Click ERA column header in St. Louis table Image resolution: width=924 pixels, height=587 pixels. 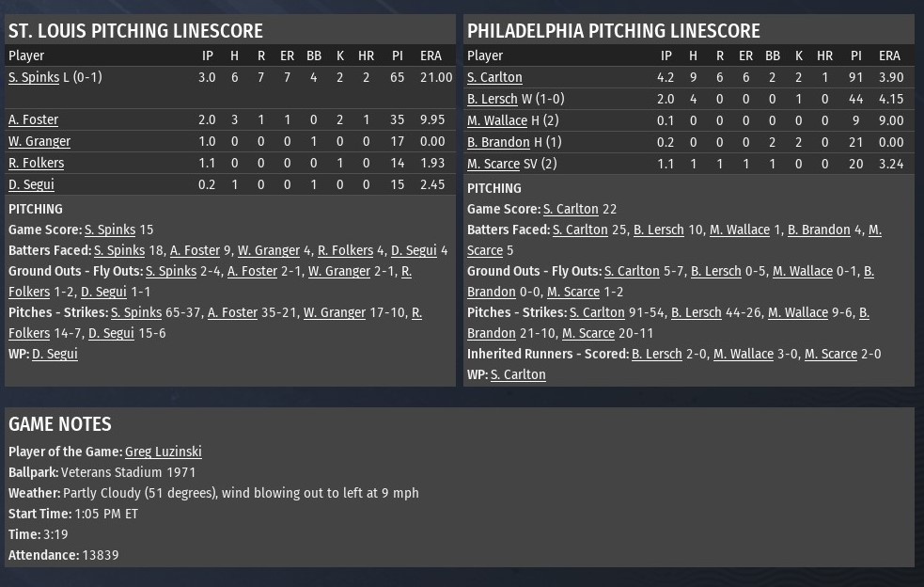(x=431, y=56)
